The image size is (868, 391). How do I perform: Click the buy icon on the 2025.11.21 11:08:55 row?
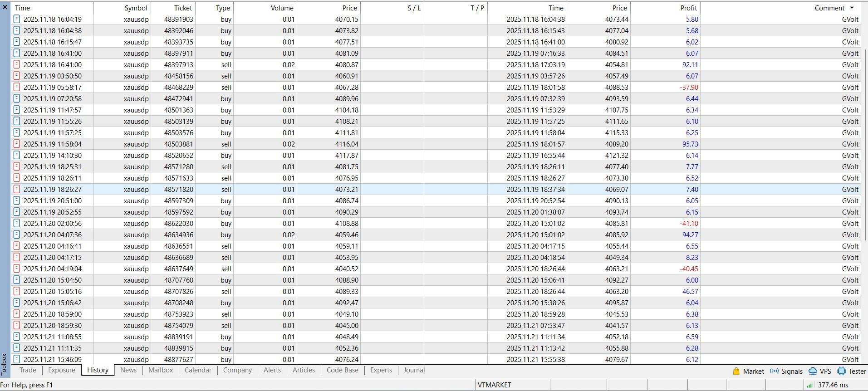tap(17, 337)
